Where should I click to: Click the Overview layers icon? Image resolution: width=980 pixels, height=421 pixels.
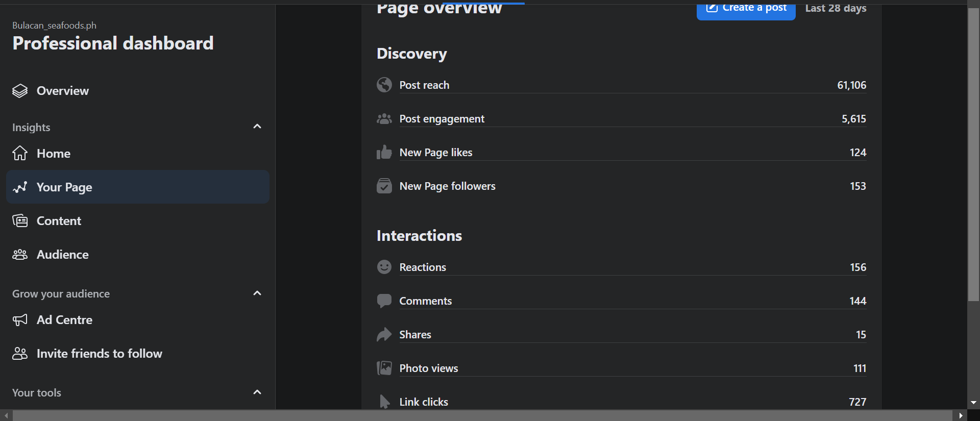[20, 91]
